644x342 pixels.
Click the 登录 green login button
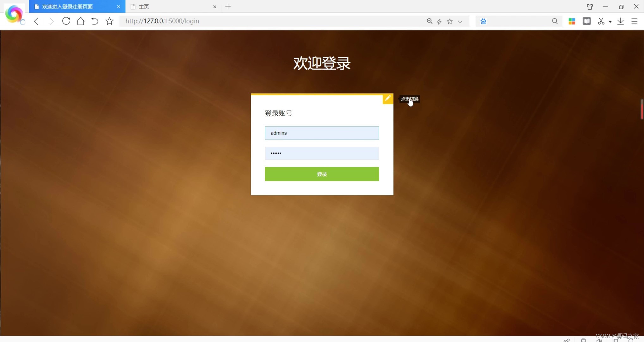click(322, 174)
